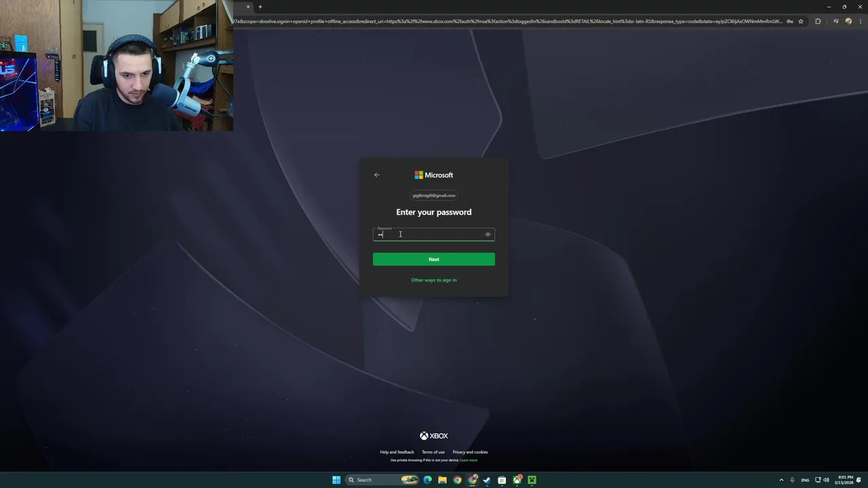This screenshot has width=868, height=488.
Task: Bookmark this page with the star
Action: pyautogui.click(x=801, y=21)
